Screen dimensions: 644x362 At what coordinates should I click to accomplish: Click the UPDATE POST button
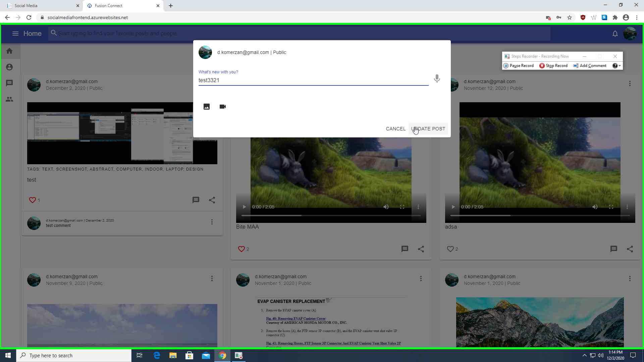pyautogui.click(x=428, y=129)
